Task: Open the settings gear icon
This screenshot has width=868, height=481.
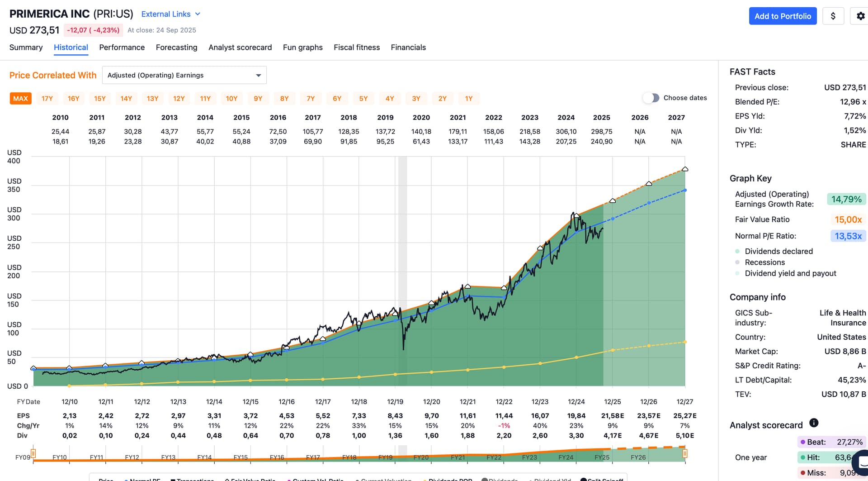Action: point(860,16)
